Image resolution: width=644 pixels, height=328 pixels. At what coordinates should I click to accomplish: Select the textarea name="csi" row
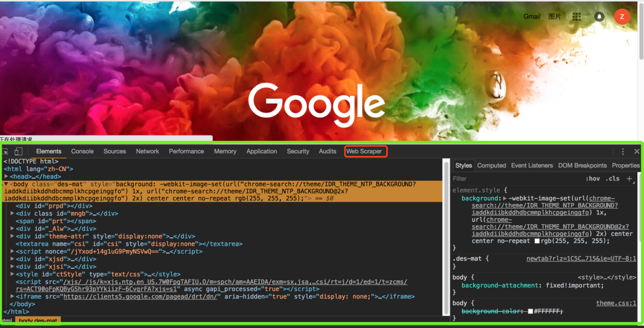129,244
